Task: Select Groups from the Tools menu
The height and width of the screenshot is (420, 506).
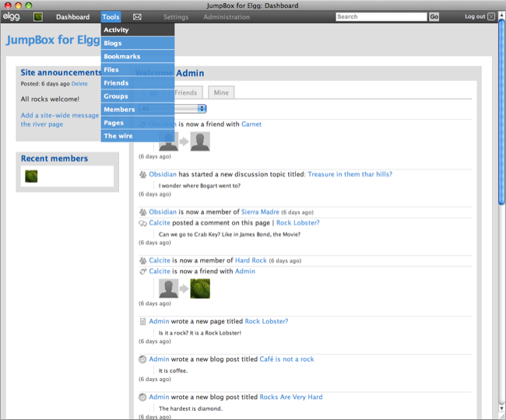Action: point(138,96)
